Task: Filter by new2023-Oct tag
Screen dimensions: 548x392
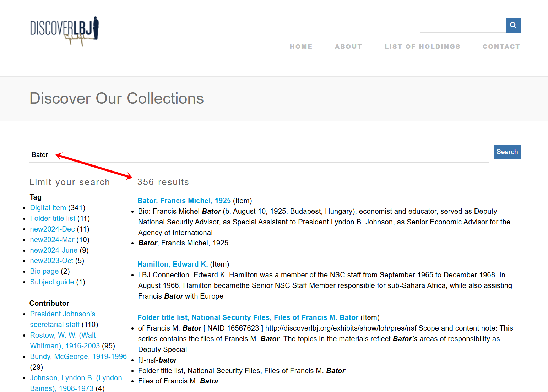Action: (51, 261)
